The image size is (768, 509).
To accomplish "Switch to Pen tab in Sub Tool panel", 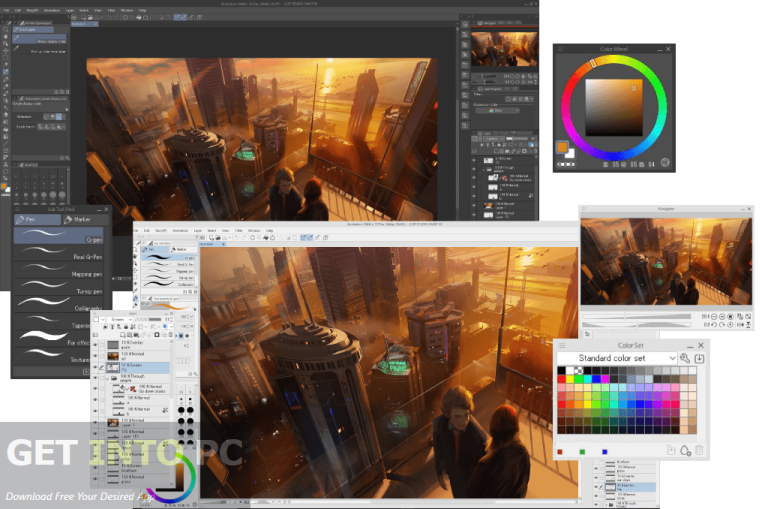I will 37,219.
